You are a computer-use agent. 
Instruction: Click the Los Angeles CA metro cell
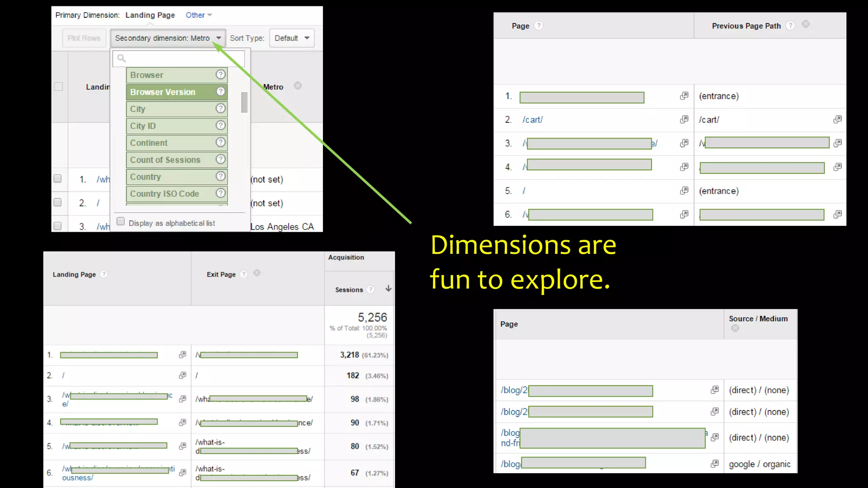(x=282, y=227)
